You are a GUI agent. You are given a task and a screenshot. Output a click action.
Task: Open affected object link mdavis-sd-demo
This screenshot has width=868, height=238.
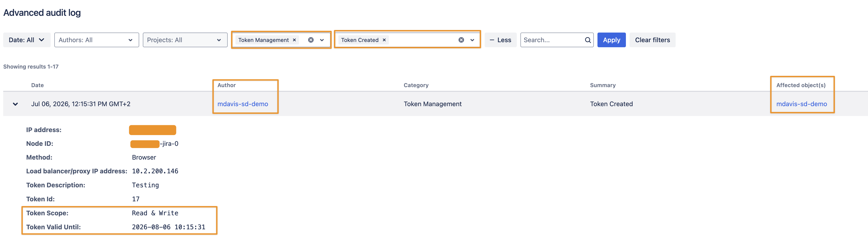click(x=802, y=104)
